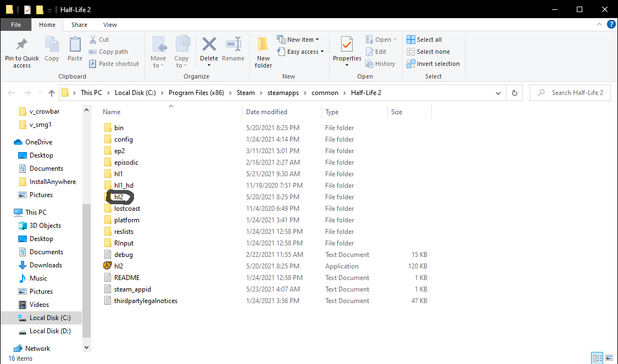Click Steam in the address path

[246, 93]
